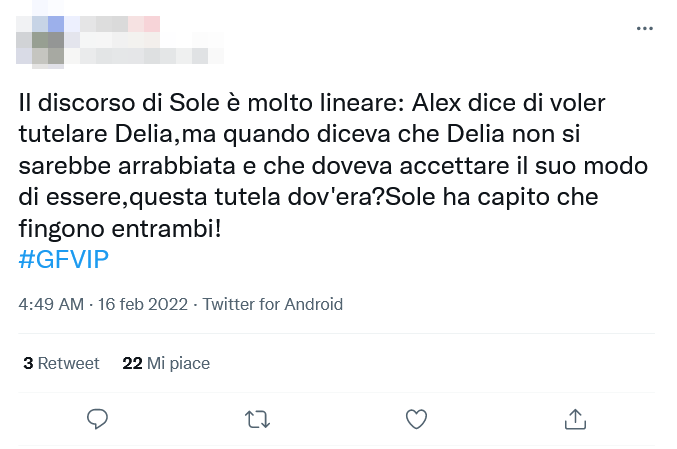This screenshot has height=449, width=677.
Task: Open the #GFVIP hashtag
Action: (64, 259)
